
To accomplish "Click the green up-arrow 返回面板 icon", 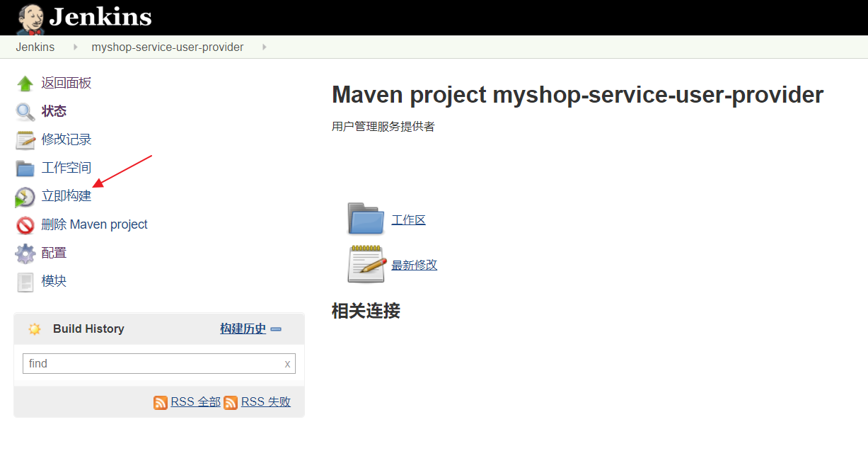I will click(x=25, y=84).
